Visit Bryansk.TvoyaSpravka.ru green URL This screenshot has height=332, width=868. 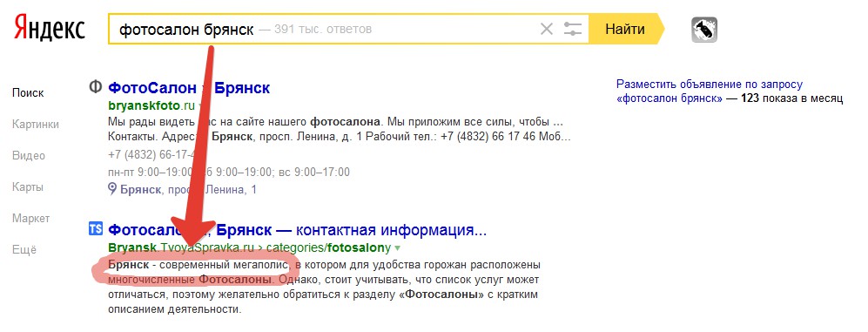coord(180,247)
